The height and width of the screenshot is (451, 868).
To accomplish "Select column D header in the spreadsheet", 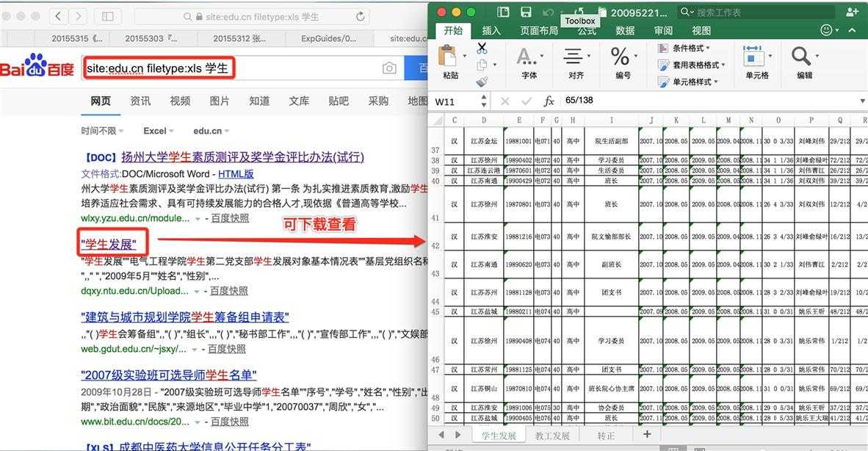I will (484, 120).
